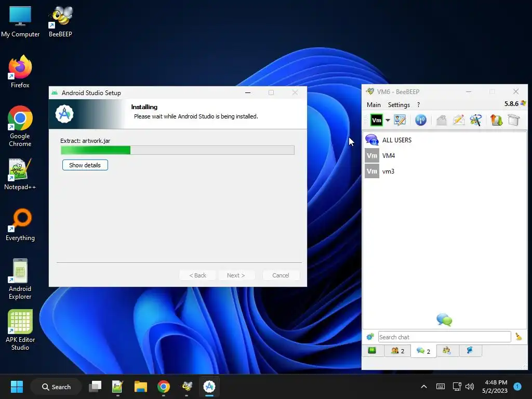532x399 pixels.
Task: Click the chat bubbles icon at list bottom
Action: (x=444, y=320)
